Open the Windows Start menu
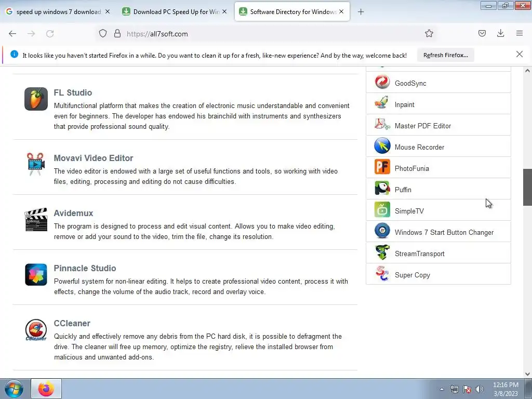This screenshot has width=532, height=399. (x=14, y=389)
